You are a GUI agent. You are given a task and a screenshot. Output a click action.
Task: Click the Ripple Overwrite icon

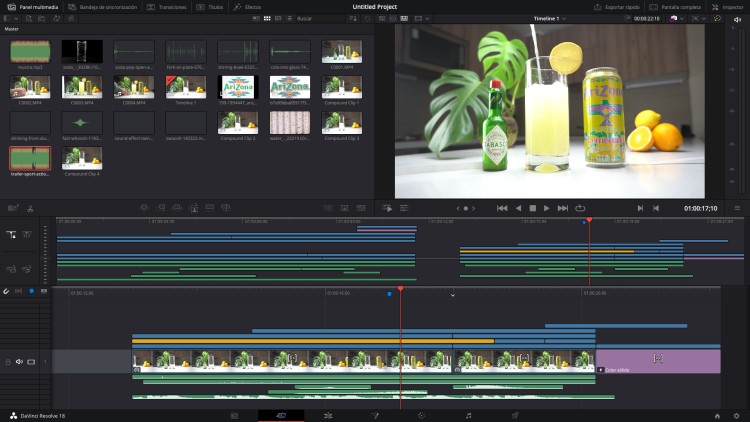tap(177, 208)
